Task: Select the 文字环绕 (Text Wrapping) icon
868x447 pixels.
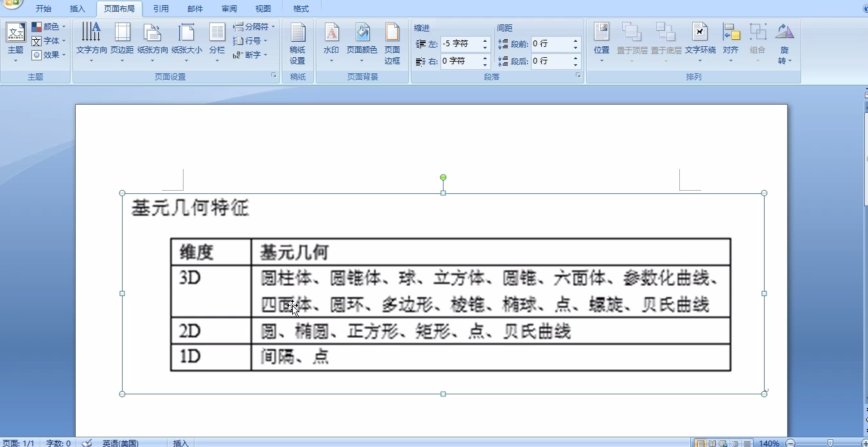Action: (x=700, y=43)
